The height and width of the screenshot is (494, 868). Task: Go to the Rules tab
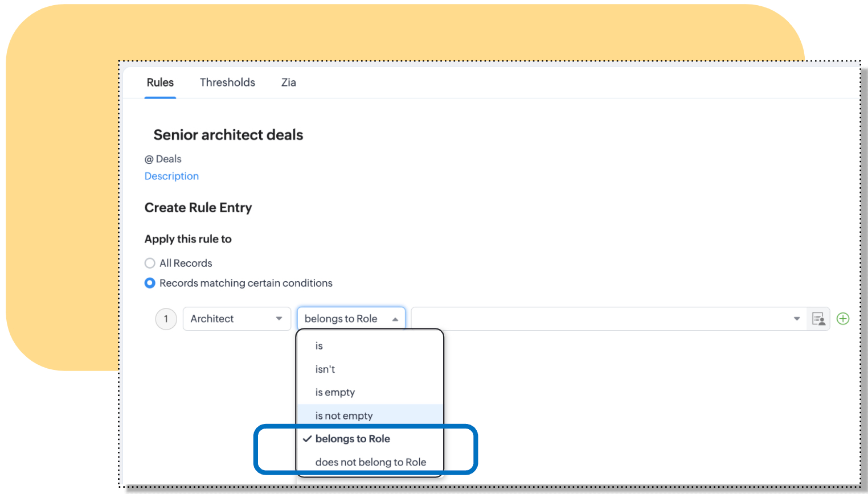click(x=160, y=83)
